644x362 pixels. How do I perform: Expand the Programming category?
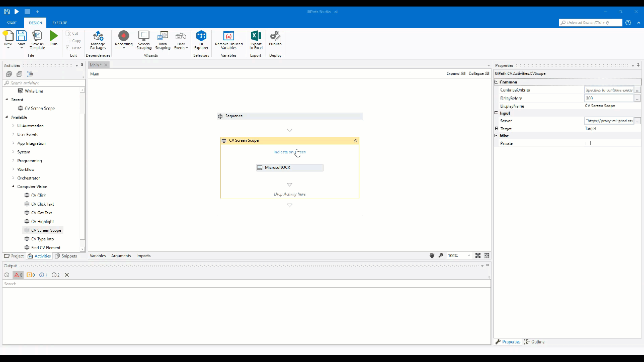pos(14,160)
